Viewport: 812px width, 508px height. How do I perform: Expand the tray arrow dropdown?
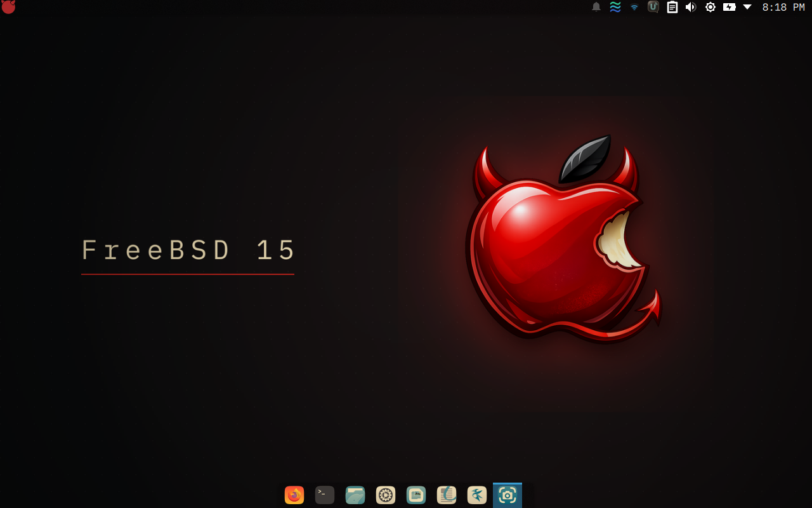click(x=747, y=7)
